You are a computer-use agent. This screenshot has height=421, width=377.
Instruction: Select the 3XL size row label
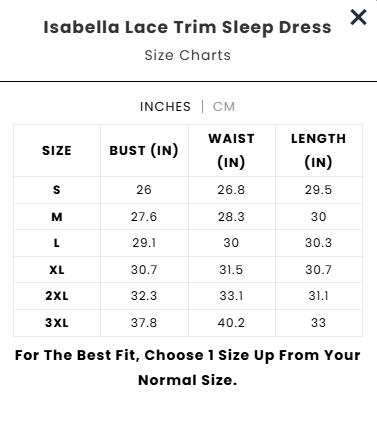click(57, 323)
